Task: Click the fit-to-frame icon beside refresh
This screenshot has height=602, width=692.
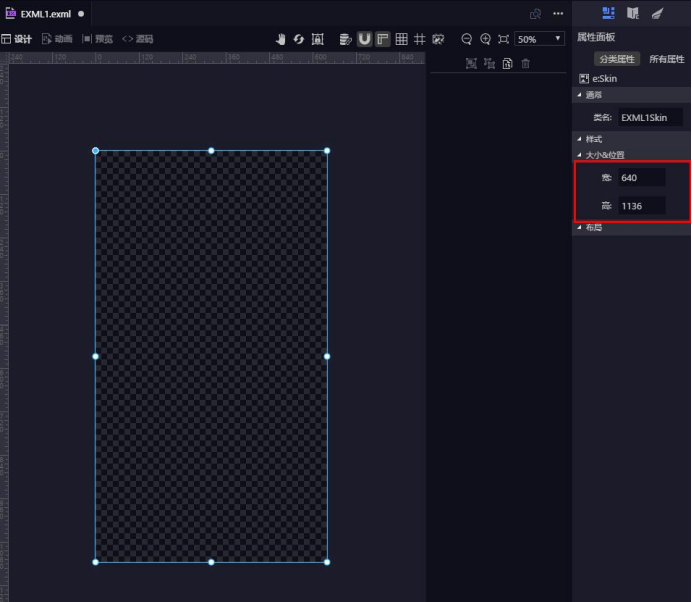Action: pos(317,39)
